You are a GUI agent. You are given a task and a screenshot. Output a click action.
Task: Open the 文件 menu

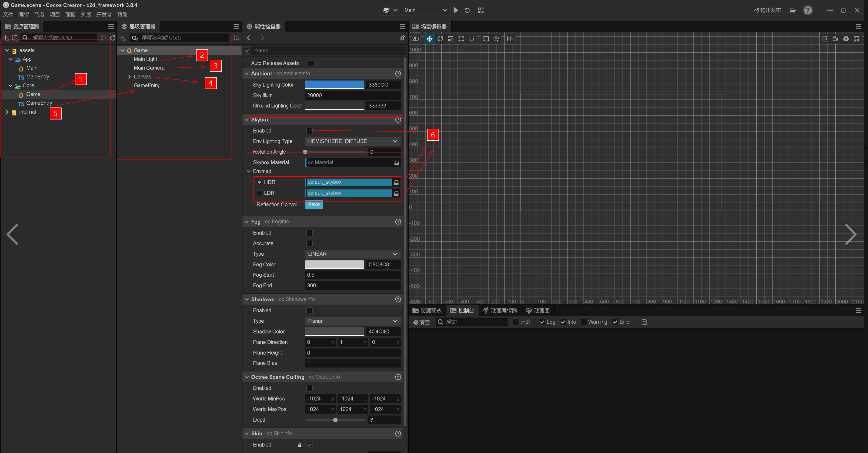coord(8,15)
